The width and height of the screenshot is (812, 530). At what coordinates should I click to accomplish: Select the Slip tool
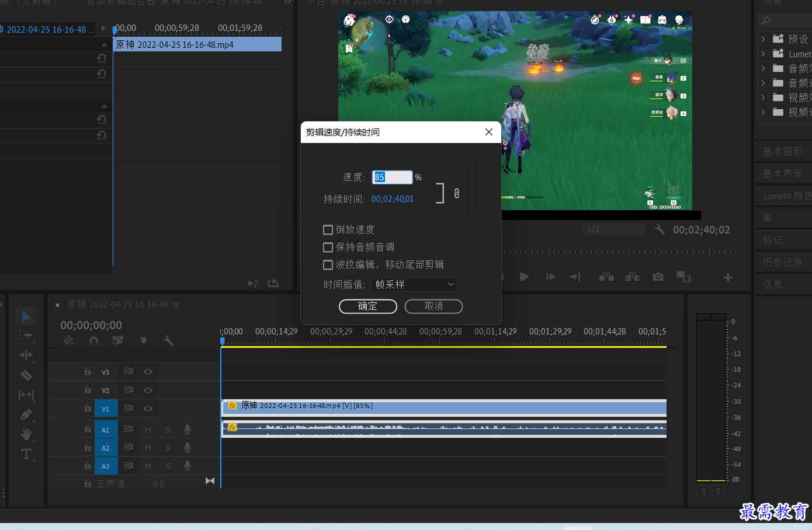(x=26, y=395)
